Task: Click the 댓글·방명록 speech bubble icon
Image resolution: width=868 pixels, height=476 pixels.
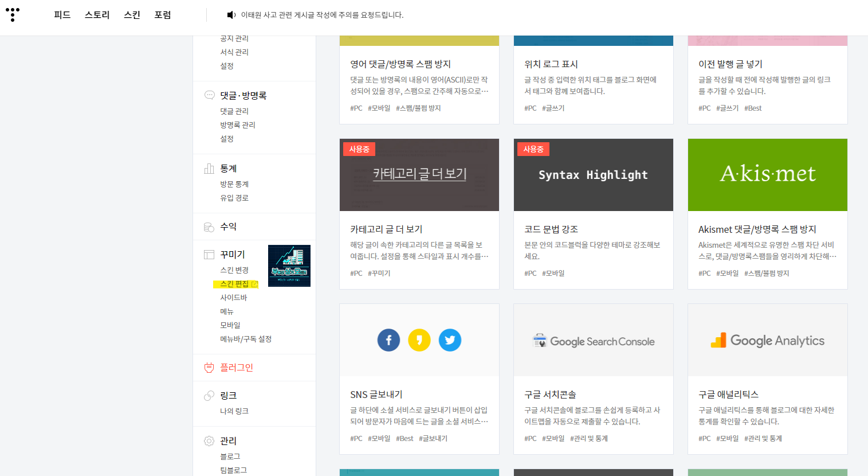Action: pyautogui.click(x=209, y=95)
